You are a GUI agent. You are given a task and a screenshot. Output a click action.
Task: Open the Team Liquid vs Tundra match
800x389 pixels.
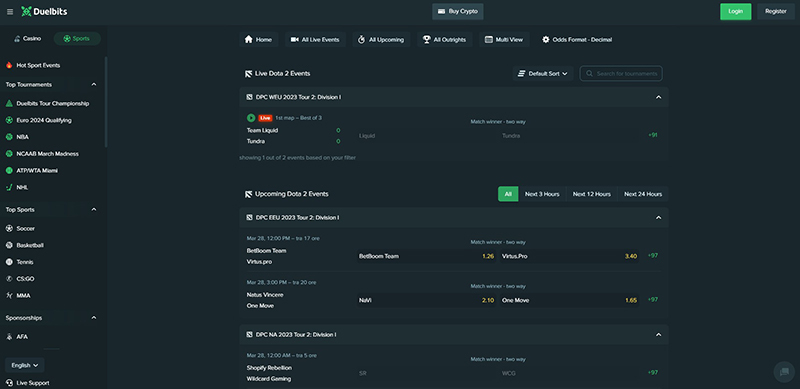[293, 136]
